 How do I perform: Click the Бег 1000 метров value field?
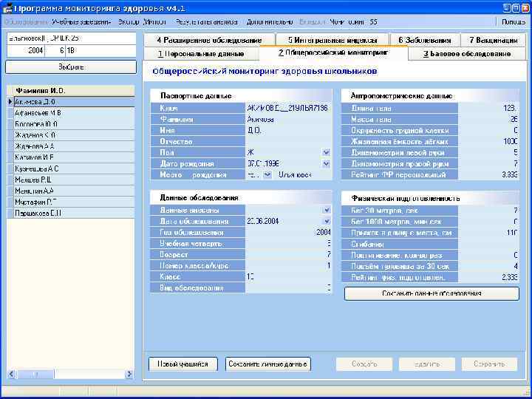click(x=488, y=222)
